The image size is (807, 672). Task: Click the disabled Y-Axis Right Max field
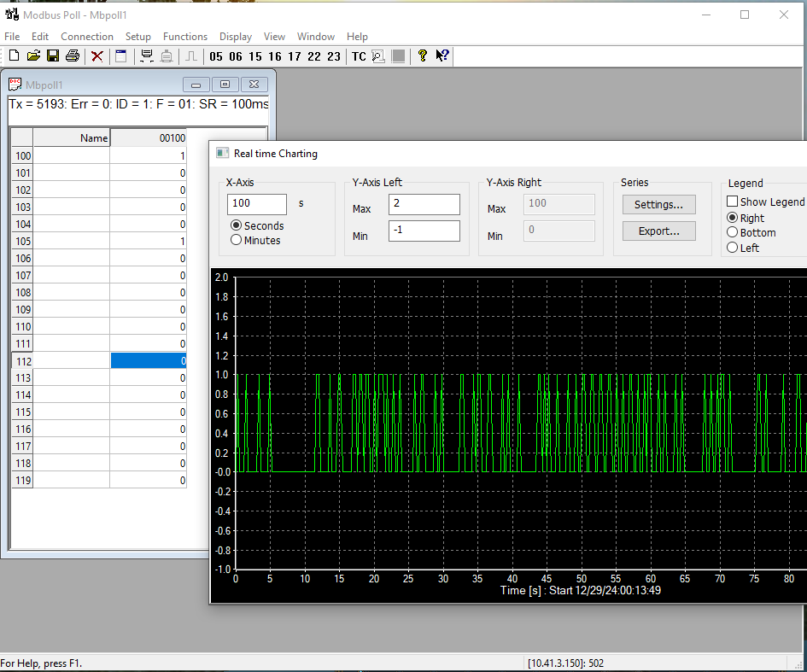coord(559,204)
